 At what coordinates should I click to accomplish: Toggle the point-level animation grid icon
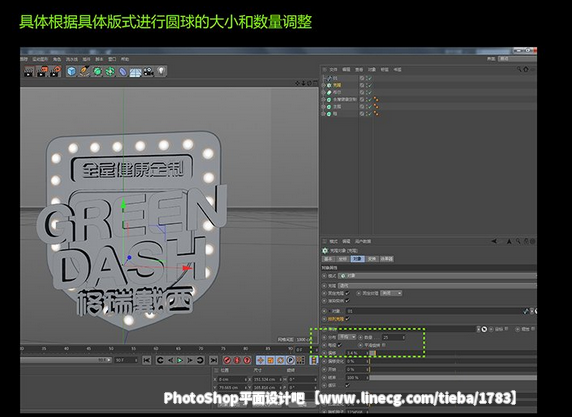300,360
